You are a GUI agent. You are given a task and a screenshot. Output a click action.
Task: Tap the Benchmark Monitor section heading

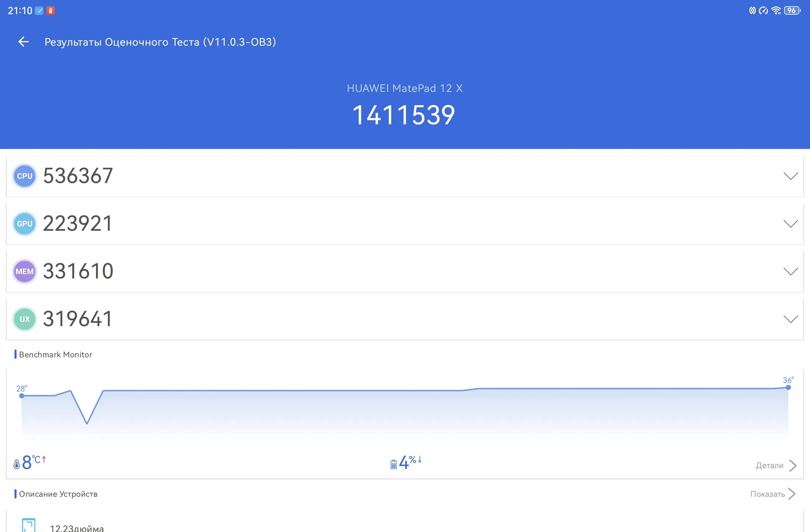55,355
